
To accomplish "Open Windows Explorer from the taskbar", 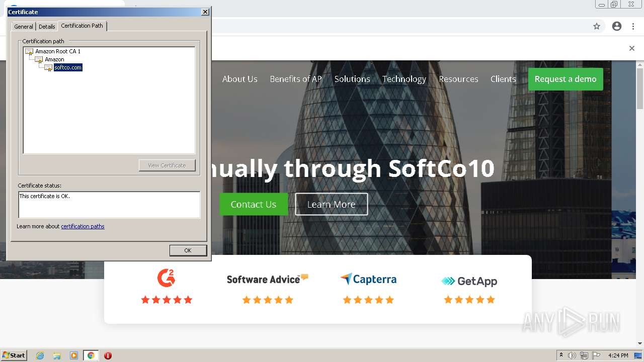I will click(x=57, y=355).
